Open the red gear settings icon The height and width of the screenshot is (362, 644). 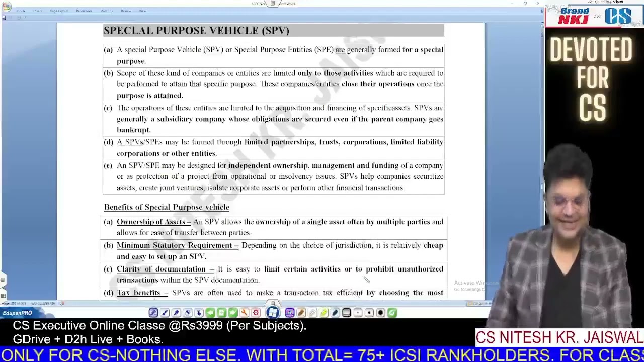[x=256, y=313]
